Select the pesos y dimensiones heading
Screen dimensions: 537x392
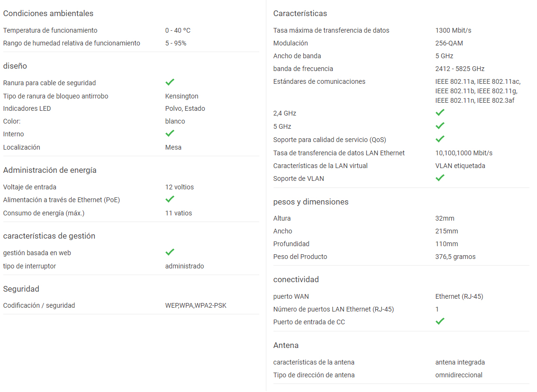(310, 202)
